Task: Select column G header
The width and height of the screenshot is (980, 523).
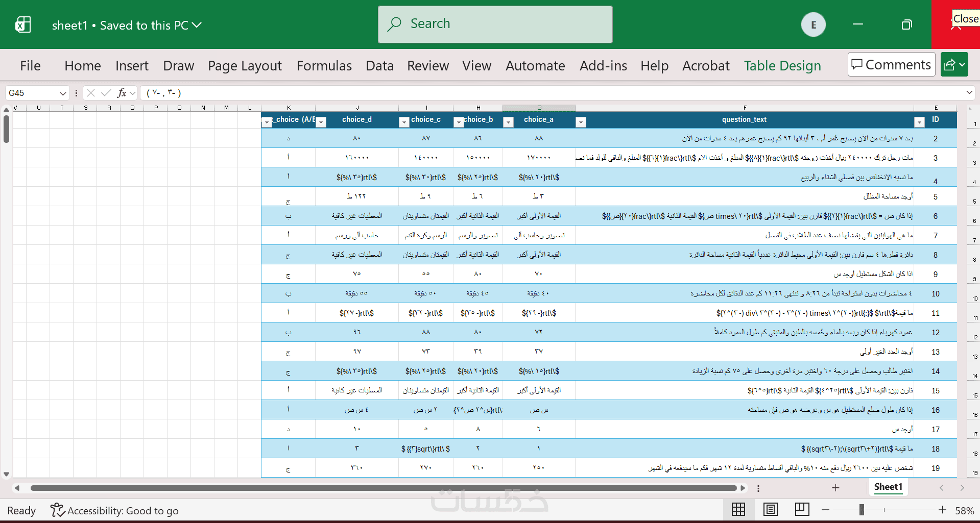Action: pyautogui.click(x=539, y=108)
